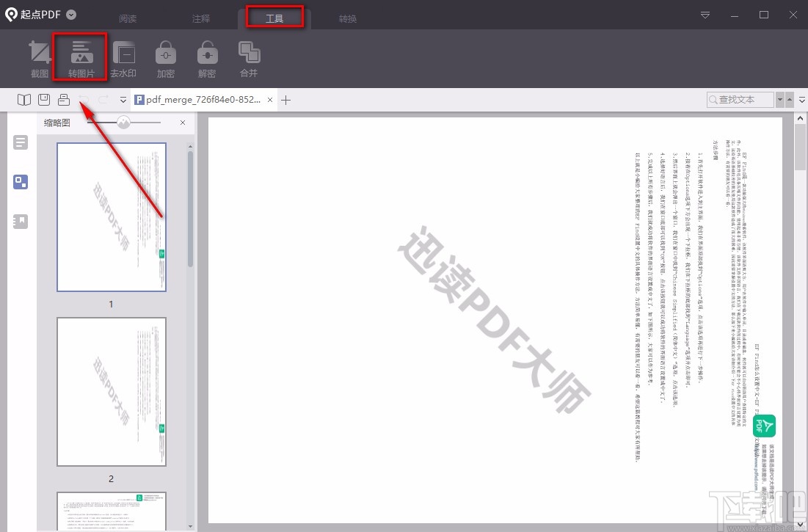
Task: Select page 1 thumbnail
Action: point(112,216)
